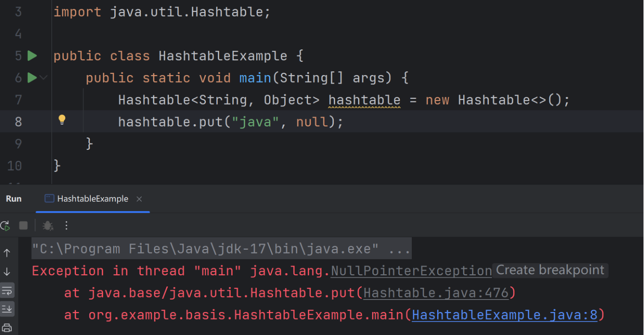Click Create breakpoint for NullPointerException

550,270
